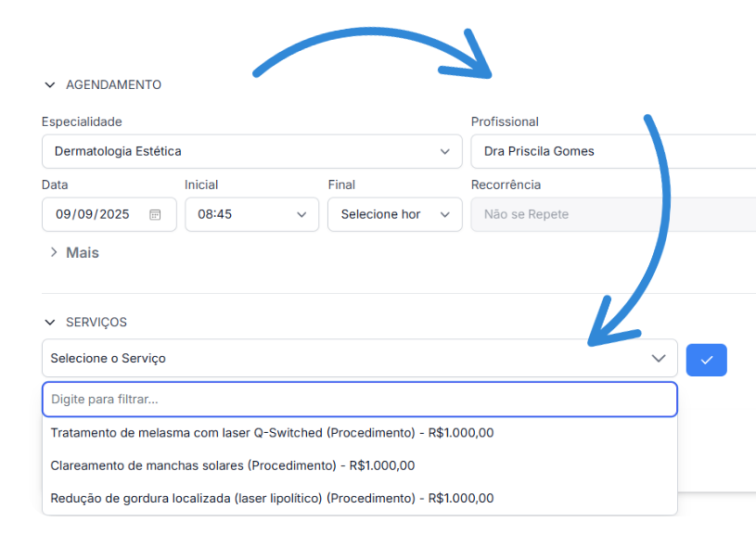
Task: Collapse the SERVIÇOS section chevron
Action: pos(50,323)
